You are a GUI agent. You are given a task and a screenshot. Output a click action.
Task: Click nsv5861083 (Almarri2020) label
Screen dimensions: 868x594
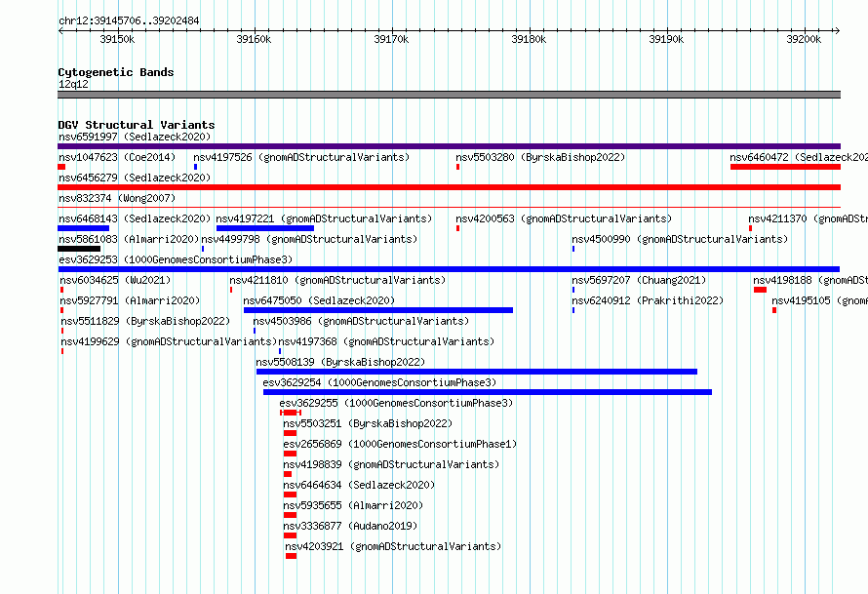[129, 239]
